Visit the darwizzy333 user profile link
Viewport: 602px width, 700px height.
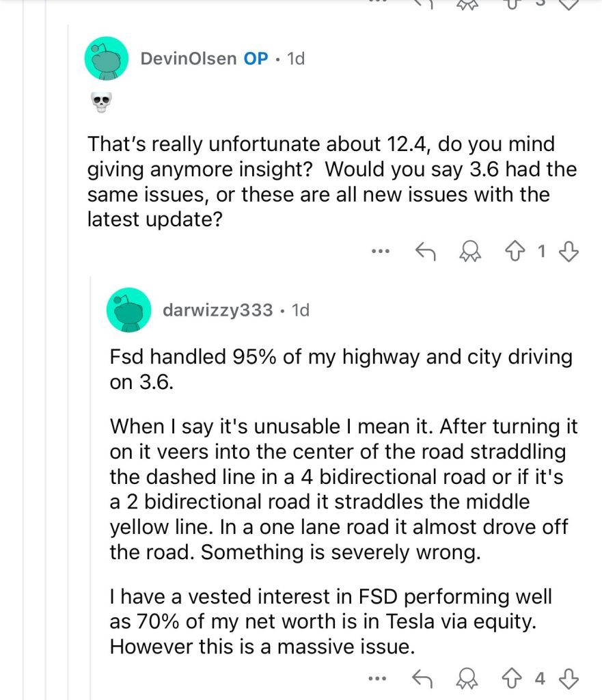217,310
